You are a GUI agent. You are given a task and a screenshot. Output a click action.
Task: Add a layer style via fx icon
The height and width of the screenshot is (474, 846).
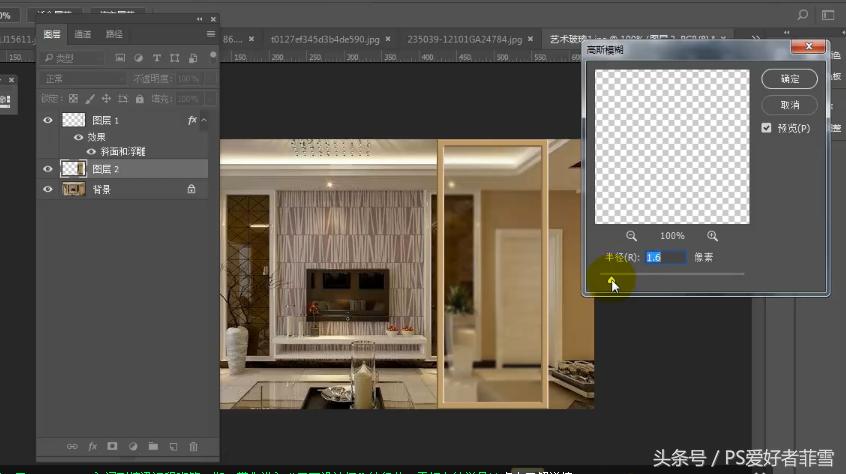(92, 446)
